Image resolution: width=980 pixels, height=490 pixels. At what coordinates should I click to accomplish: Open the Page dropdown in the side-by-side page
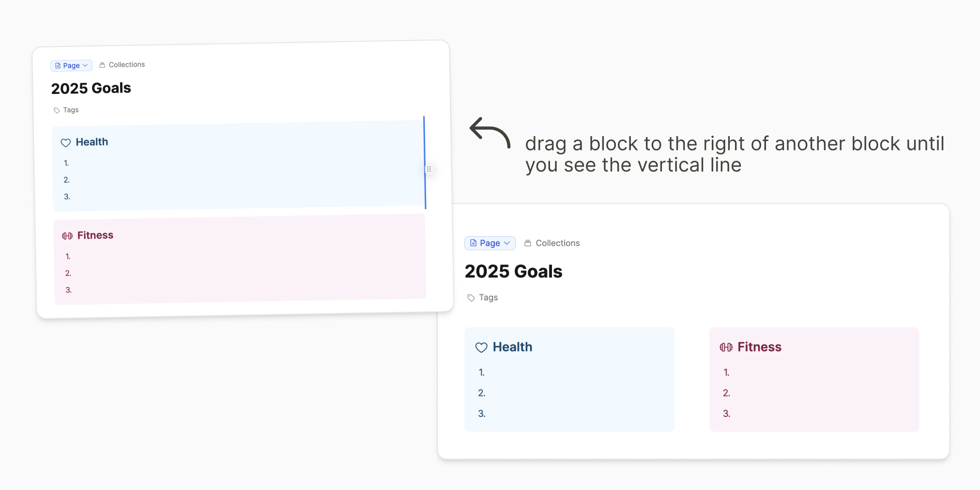tap(490, 243)
